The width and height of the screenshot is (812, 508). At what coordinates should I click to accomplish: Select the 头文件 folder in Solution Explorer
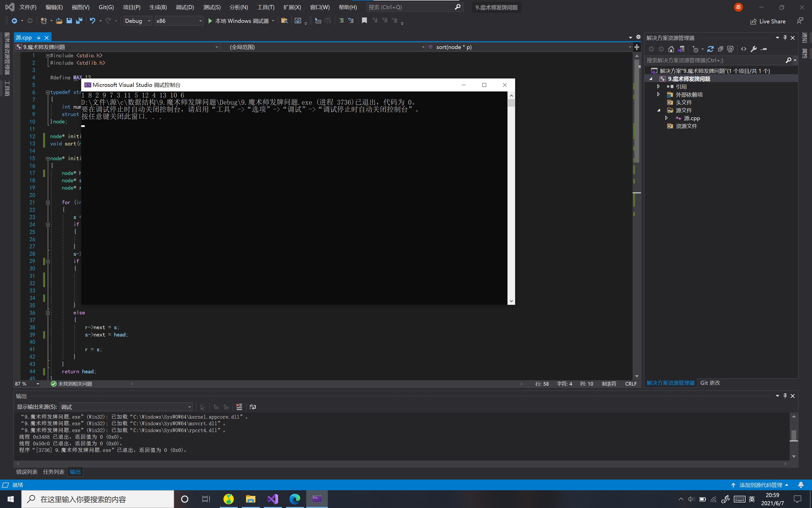coord(684,102)
